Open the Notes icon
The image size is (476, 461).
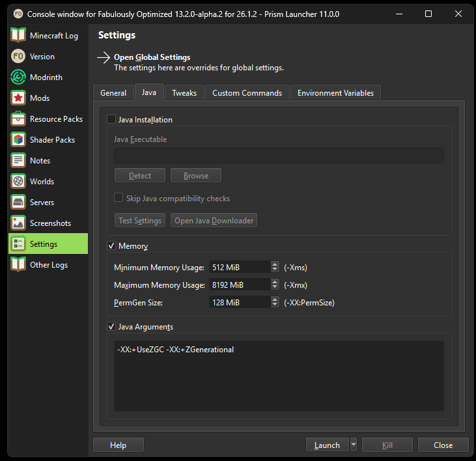[x=18, y=161]
